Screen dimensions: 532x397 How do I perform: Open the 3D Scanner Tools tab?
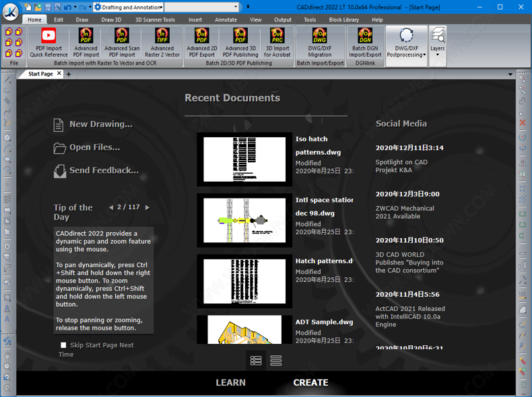(155, 20)
